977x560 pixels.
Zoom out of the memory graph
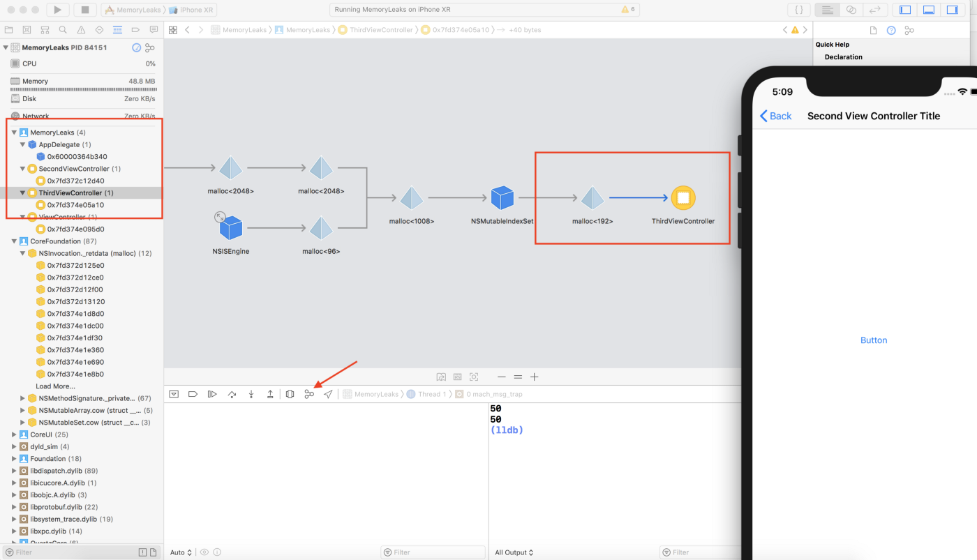tap(501, 377)
